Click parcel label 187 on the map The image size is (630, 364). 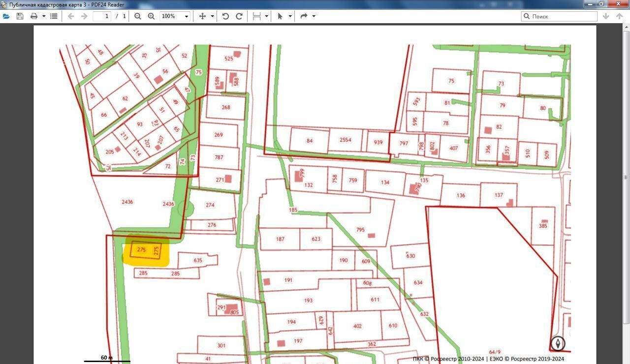tap(280, 239)
